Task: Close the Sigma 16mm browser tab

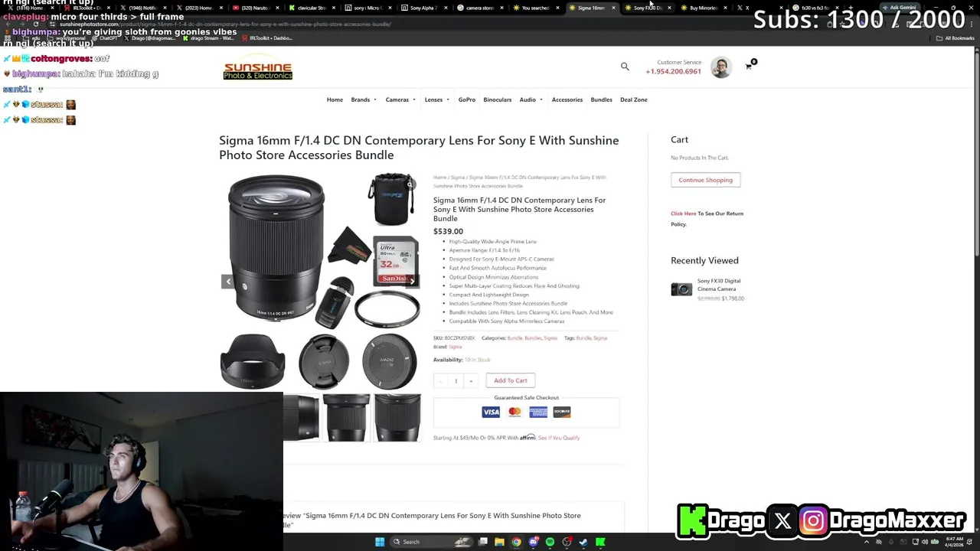Action: pyautogui.click(x=613, y=8)
